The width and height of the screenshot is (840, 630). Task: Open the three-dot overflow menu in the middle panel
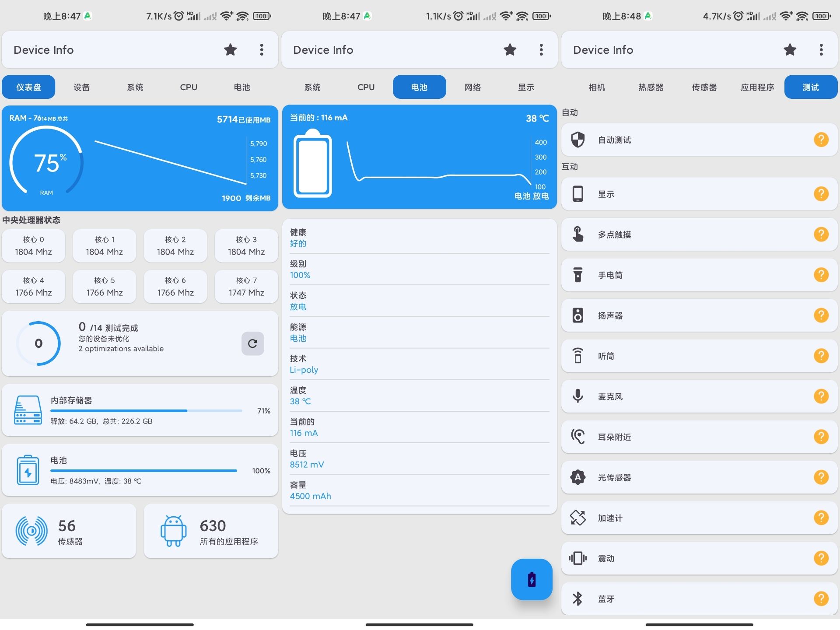541,50
